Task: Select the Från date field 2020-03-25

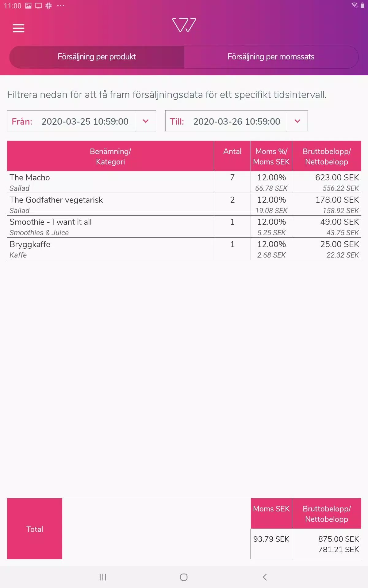Action: tap(71, 121)
